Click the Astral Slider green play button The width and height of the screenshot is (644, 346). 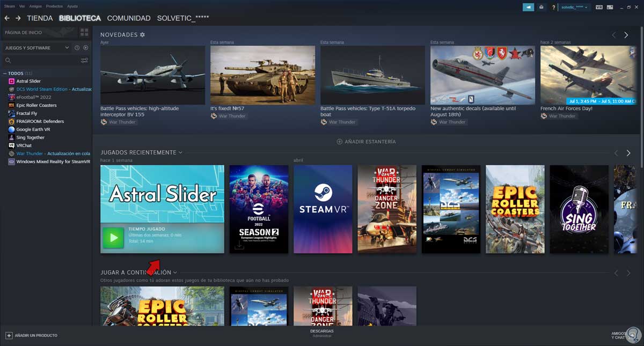(x=113, y=238)
